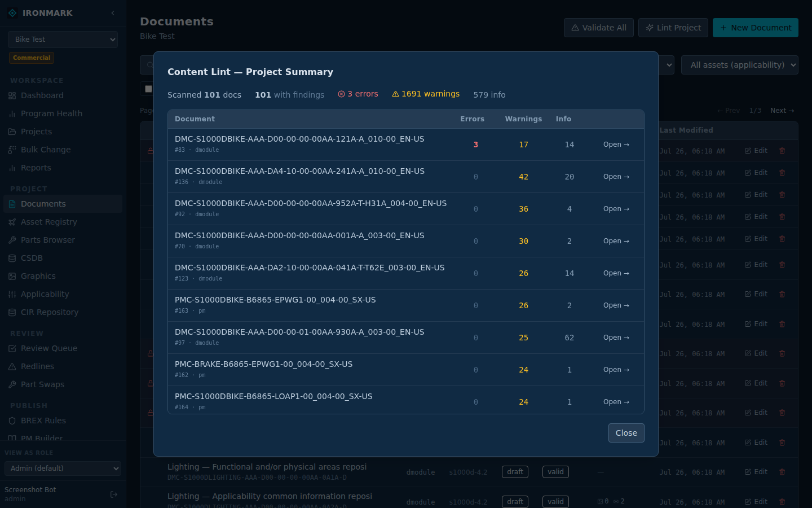Click the Warnings column header
Screen dimensions: 812x508
(523, 119)
